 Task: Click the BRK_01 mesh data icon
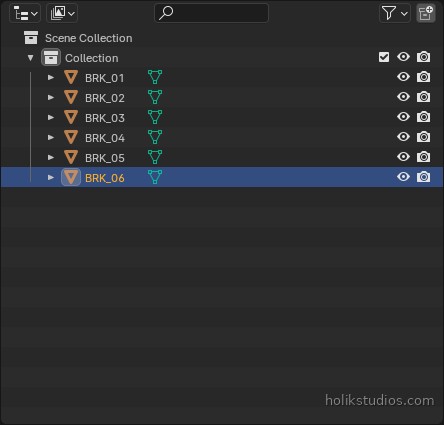coord(155,77)
